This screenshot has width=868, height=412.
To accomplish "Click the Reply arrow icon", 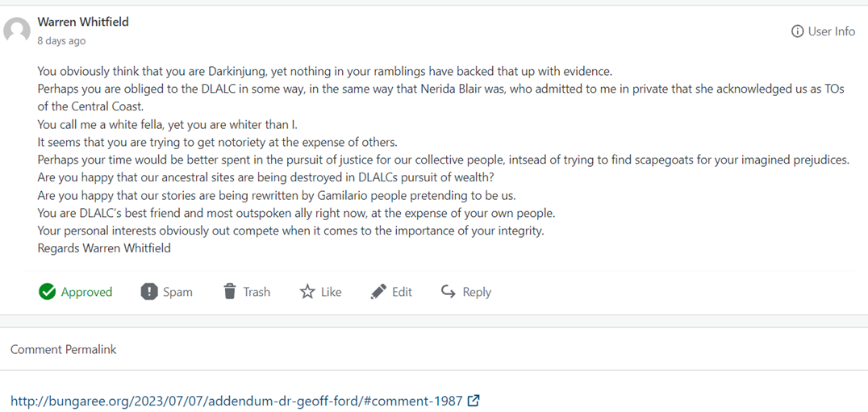I will click(x=449, y=292).
